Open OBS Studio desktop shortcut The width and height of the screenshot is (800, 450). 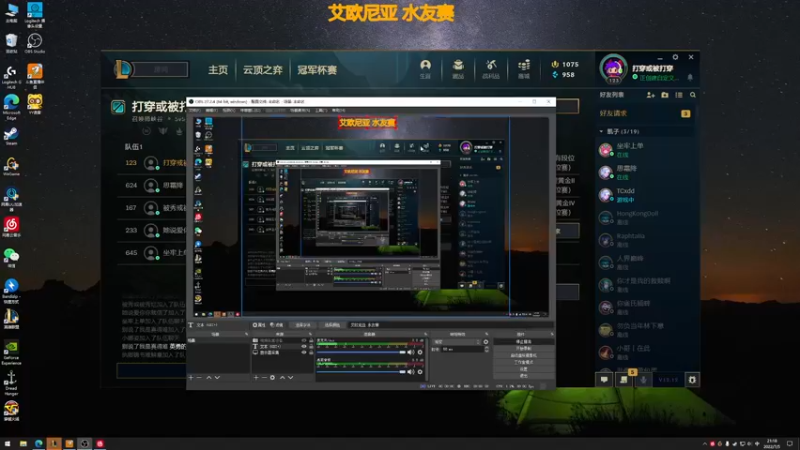(35, 43)
